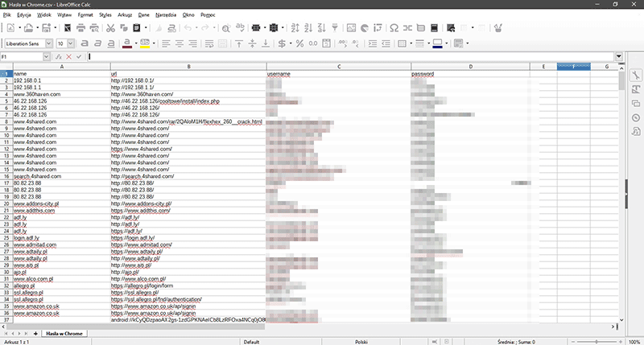Format as currency
644x345 pixels.
(282, 43)
